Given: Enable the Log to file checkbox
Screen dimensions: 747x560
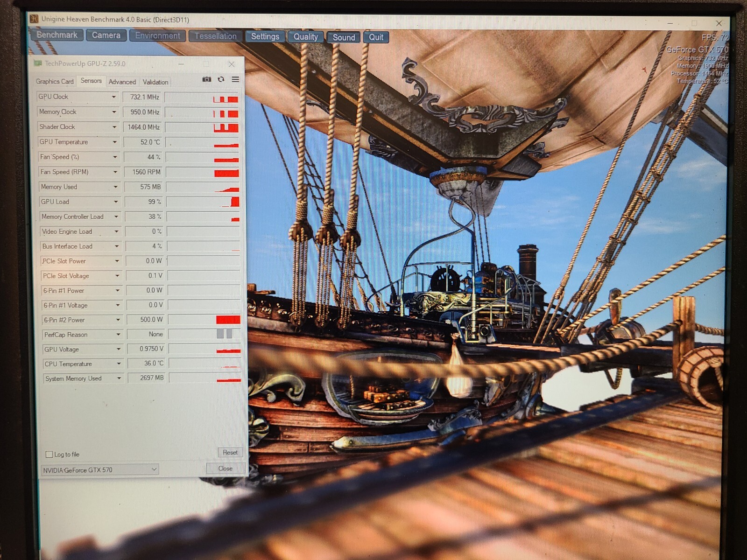Looking at the screenshot, I should point(49,454).
